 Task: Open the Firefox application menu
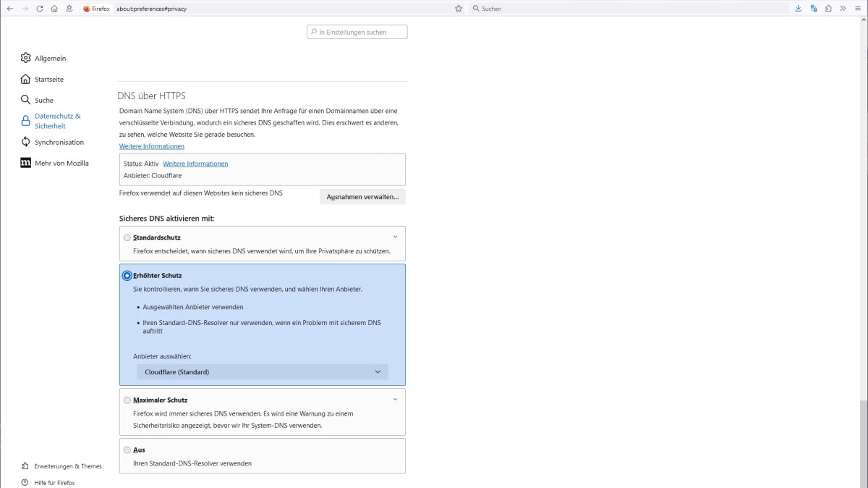click(x=858, y=9)
